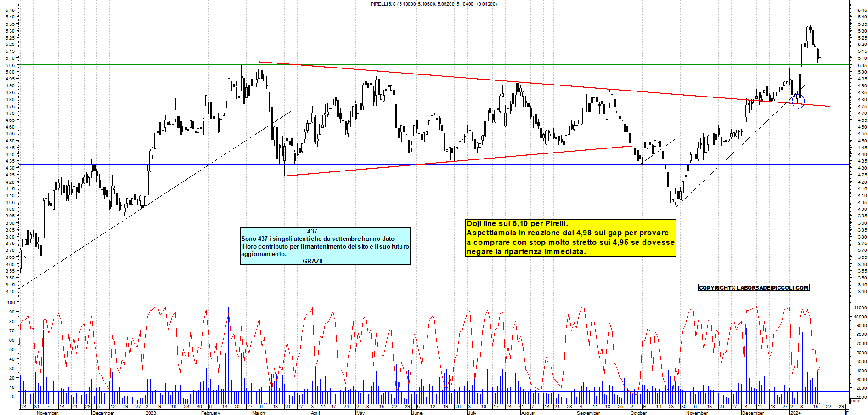This screenshot has width=868, height=415.
Task: Click the 'February' month label
Action: coord(210,413)
